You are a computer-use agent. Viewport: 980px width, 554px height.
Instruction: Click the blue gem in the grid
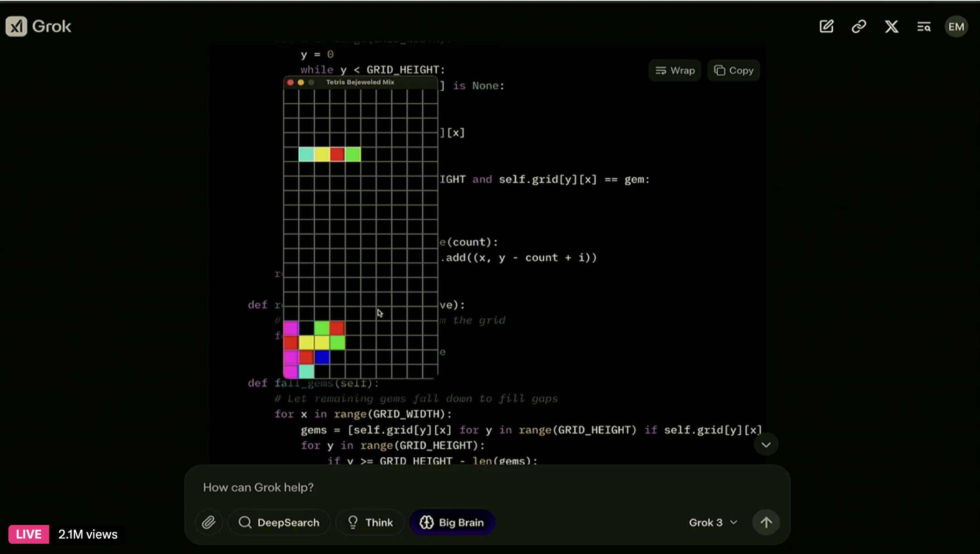(322, 357)
